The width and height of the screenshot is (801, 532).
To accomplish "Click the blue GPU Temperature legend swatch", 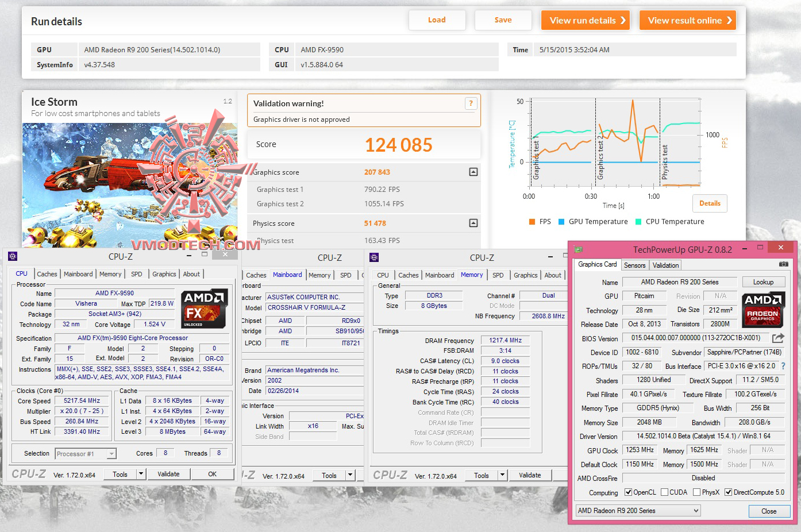I will pyautogui.click(x=561, y=222).
